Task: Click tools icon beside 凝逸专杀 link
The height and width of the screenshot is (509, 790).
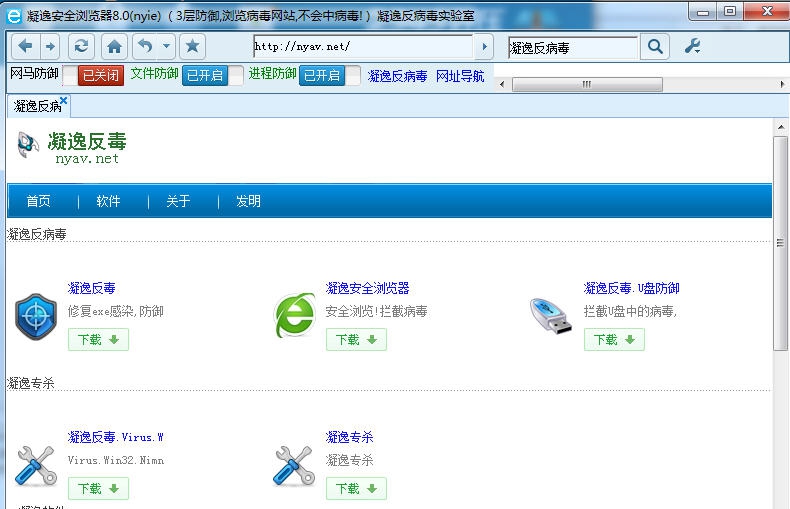Action: 294,466
